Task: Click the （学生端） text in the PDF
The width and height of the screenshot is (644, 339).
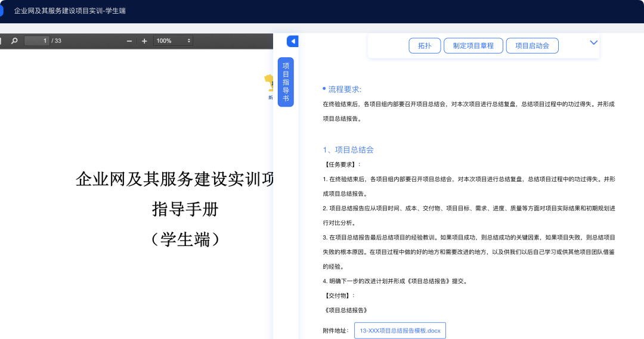Action: pyautogui.click(x=185, y=240)
